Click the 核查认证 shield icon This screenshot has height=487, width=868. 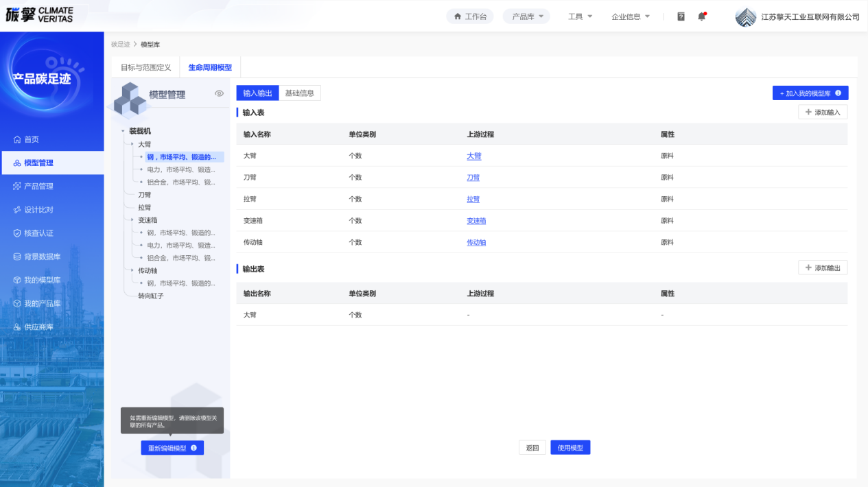17,233
